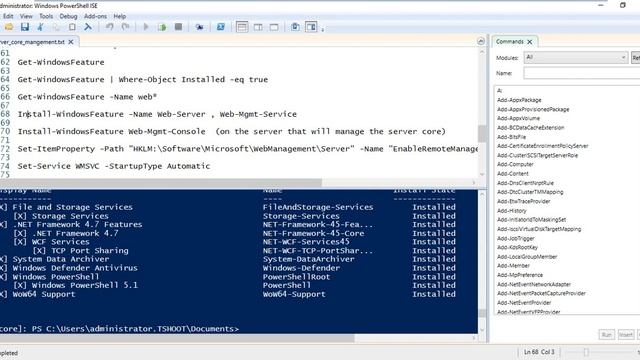
Task: Click the Insert button in Commands panel
Action: [x=626, y=335]
